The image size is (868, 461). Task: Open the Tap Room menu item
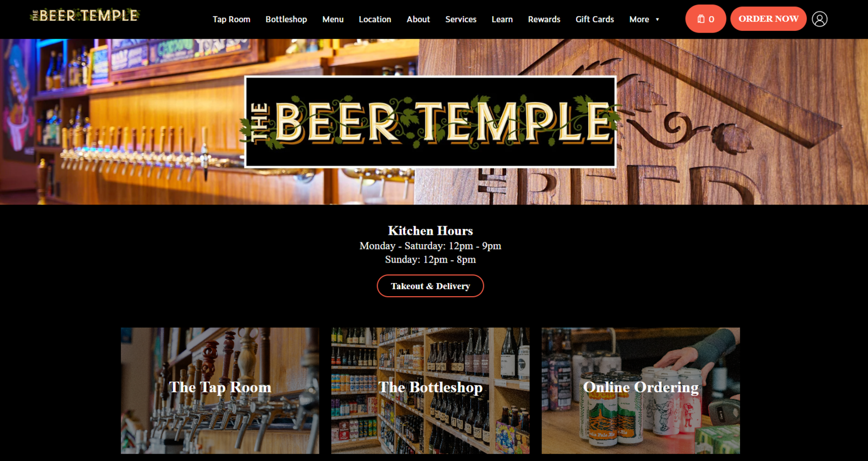click(x=232, y=20)
